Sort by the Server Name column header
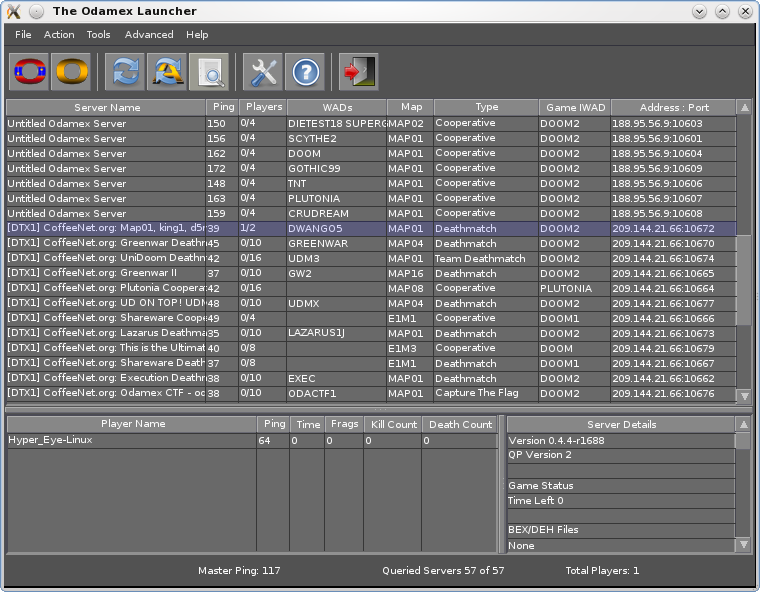The image size is (760, 592). pos(106,107)
